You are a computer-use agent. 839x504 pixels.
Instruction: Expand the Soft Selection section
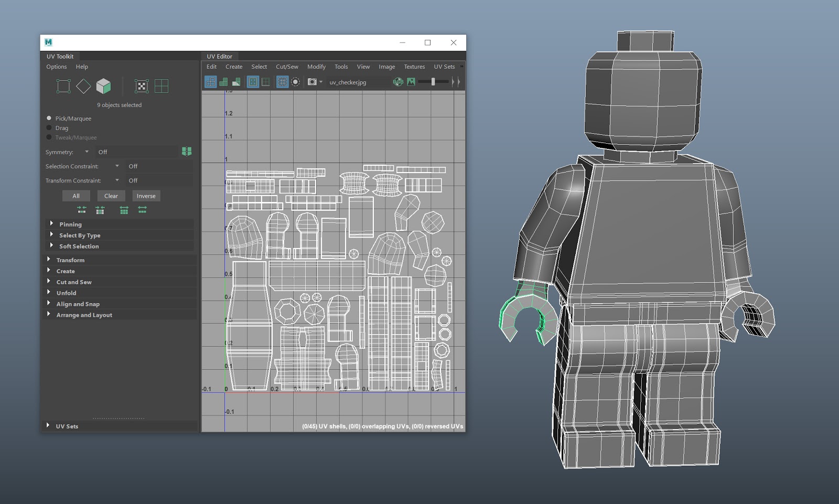[x=121, y=246]
